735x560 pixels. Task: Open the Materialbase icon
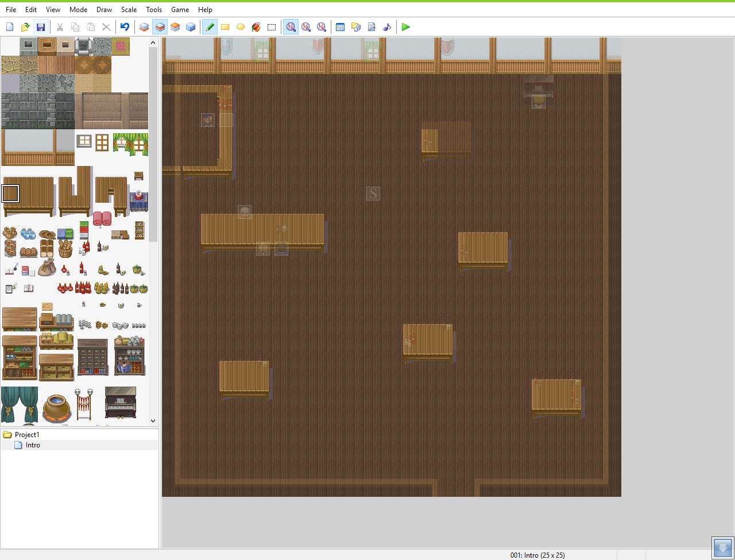[x=356, y=27]
